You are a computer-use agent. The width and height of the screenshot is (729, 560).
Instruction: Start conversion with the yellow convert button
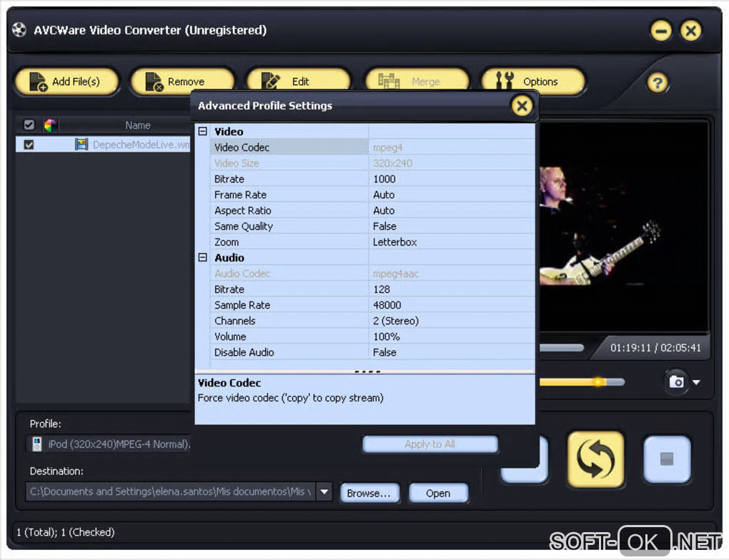(595, 459)
